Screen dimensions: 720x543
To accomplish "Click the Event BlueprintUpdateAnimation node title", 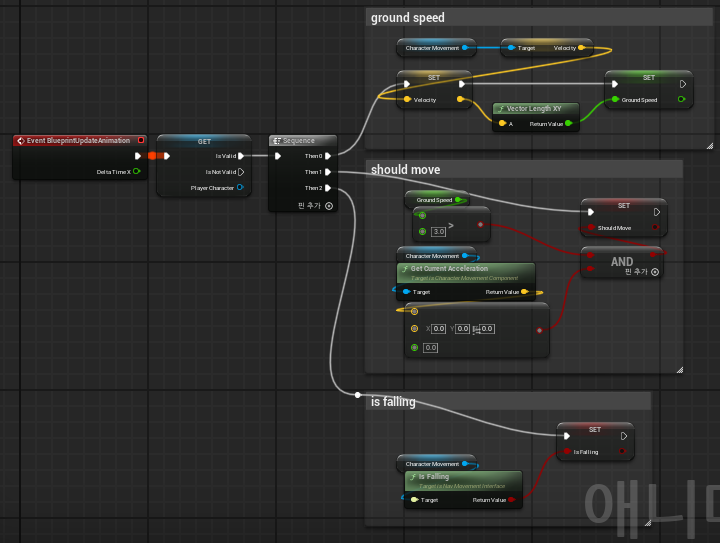I will pos(78,140).
